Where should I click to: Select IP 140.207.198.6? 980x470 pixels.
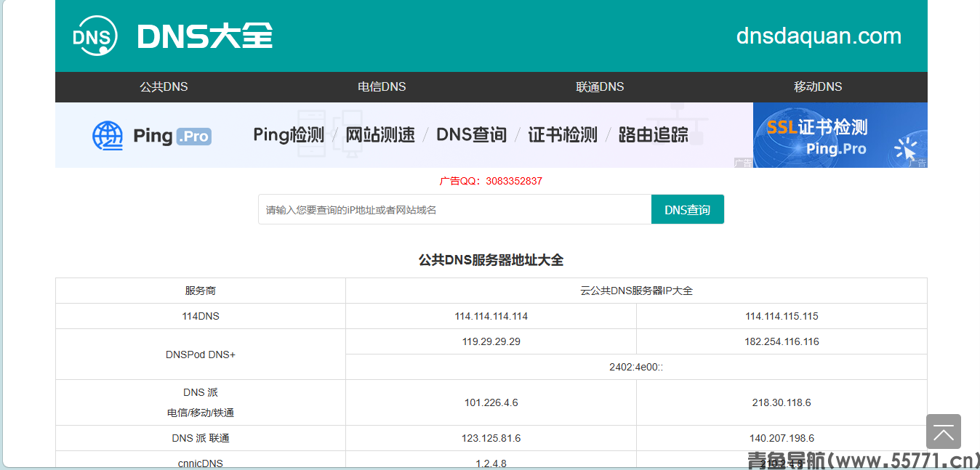click(x=782, y=438)
